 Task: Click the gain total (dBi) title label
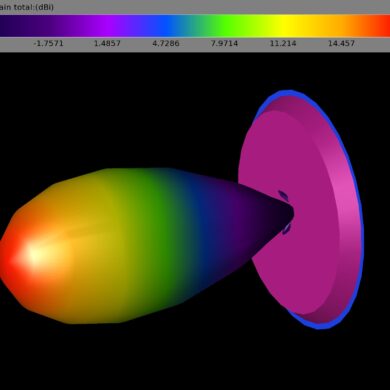point(27,7)
